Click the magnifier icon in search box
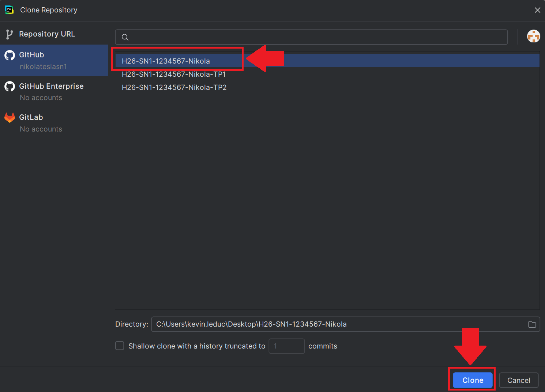545x392 pixels. 125,37
